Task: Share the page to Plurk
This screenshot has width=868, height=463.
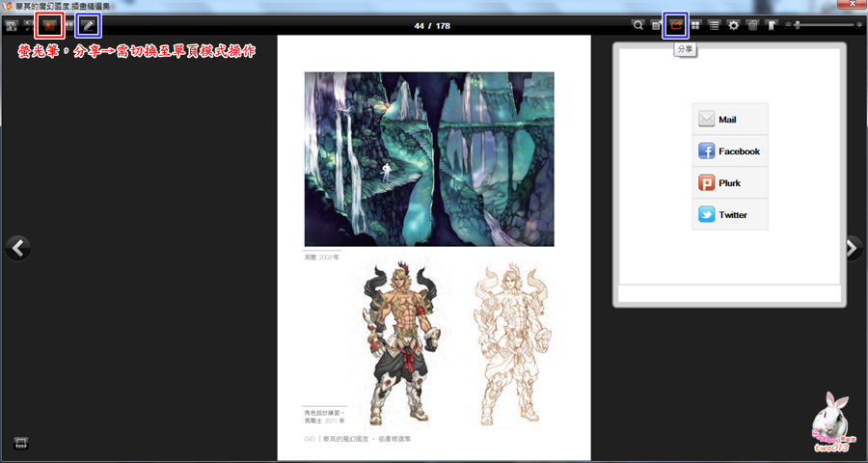Action: tap(730, 183)
